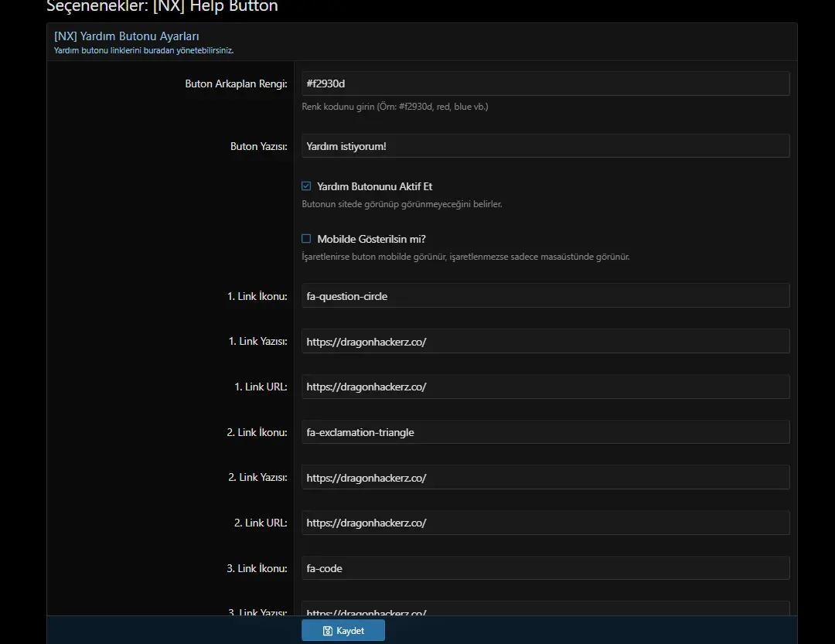Click the [NX] Yardım Butonu Ayarları heading
Screen dimensions: 835x644
(127, 36)
